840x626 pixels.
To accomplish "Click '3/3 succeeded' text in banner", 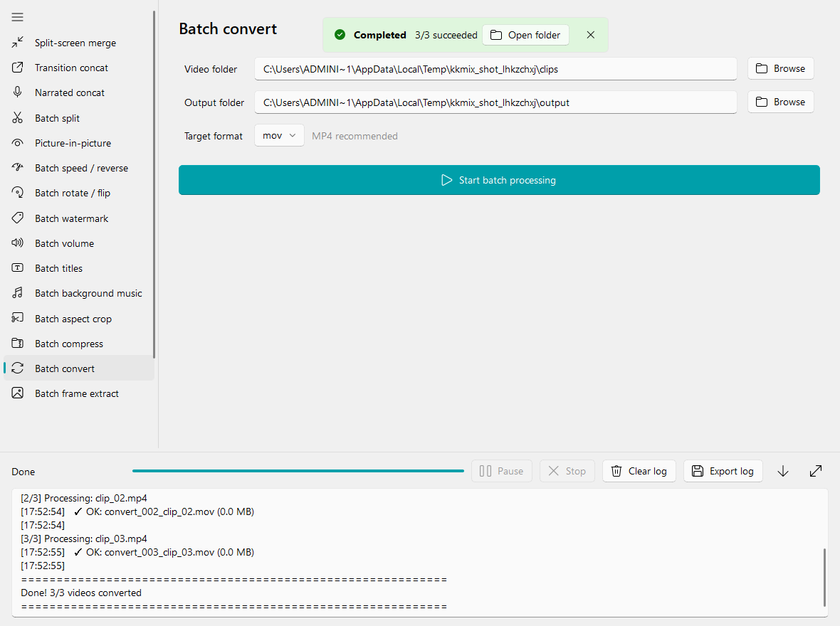I will 446,35.
